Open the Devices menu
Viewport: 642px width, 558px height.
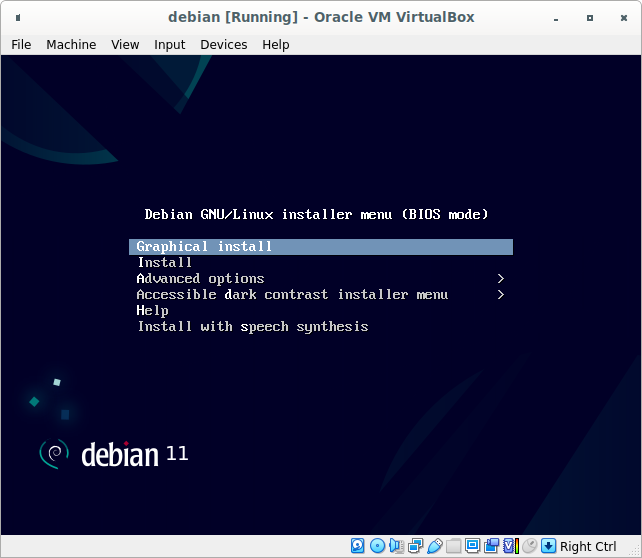(x=223, y=44)
